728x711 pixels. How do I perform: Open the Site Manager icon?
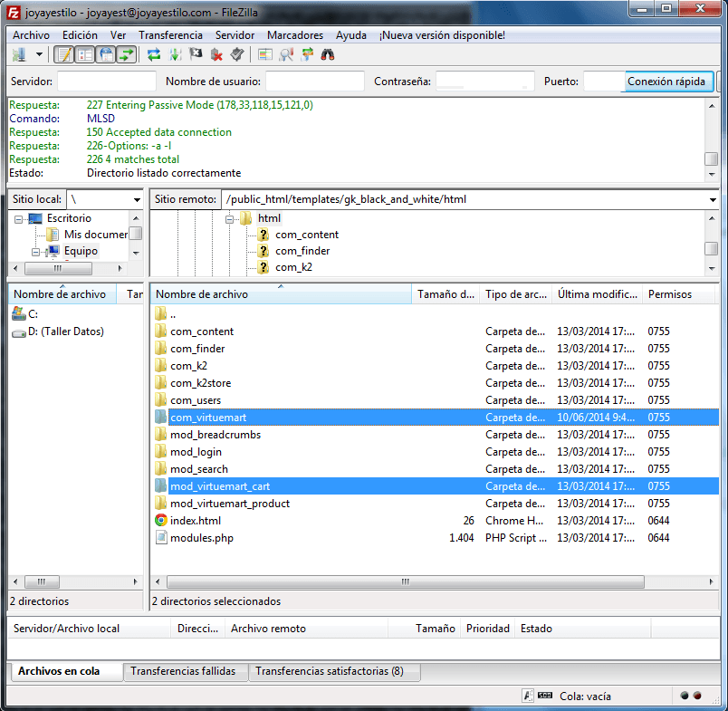coord(20,55)
